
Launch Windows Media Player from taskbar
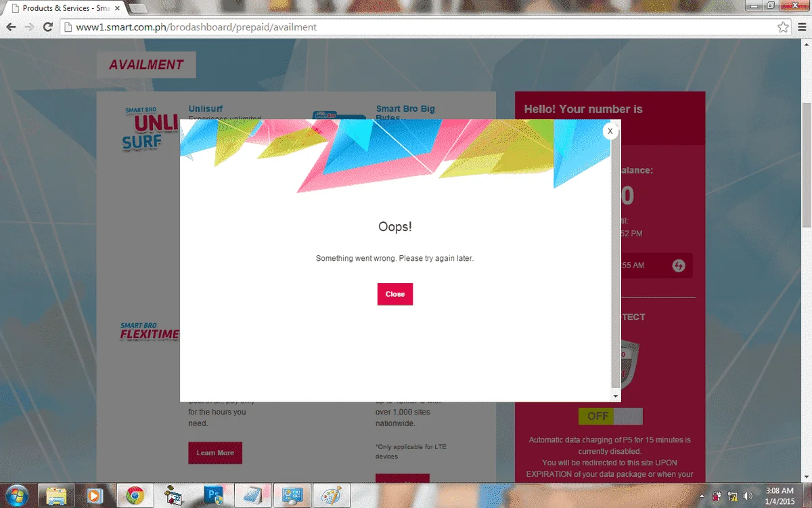pos(95,495)
